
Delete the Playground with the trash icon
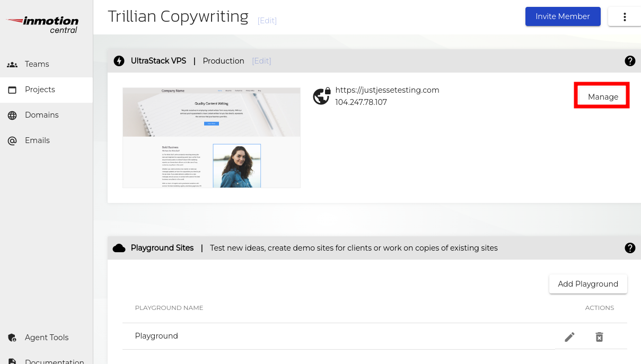coord(599,337)
